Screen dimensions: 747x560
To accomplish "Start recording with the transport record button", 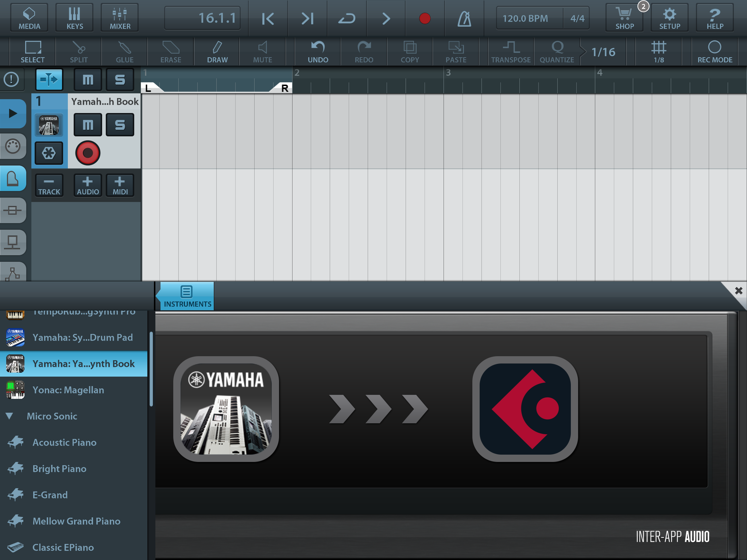I will [425, 18].
